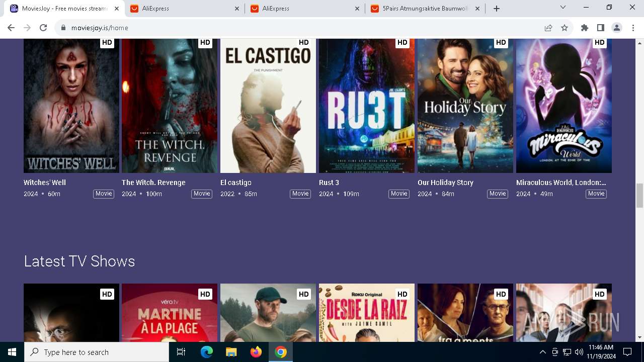Open a new browser tab
This screenshot has height=362, width=644.
click(x=497, y=9)
